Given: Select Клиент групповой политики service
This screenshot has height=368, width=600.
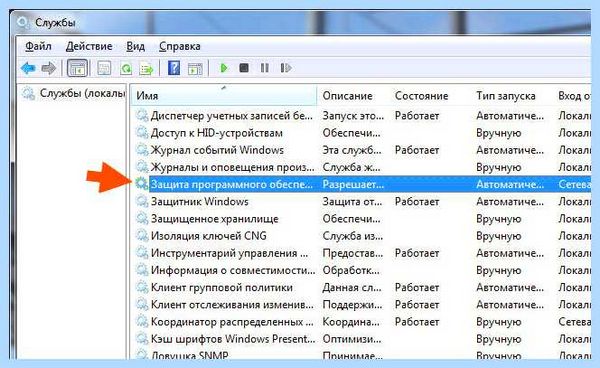Looking at the screenshot, I should (x=222, y=287).
